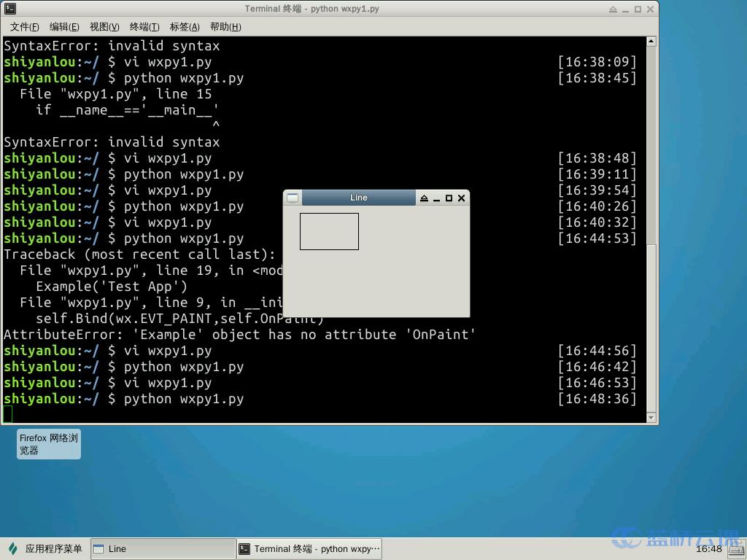The width and height of the screenshot is (747, 560).
Task: Click the terminal's vertical scrollbar thumb
Action: coord(651,328)
